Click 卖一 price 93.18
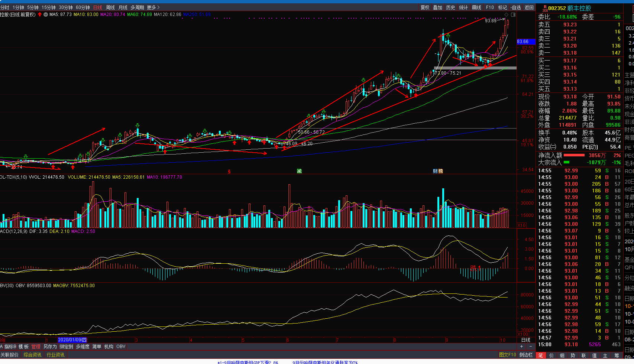The width and height of the screenshot is (634, 364). 570,53
